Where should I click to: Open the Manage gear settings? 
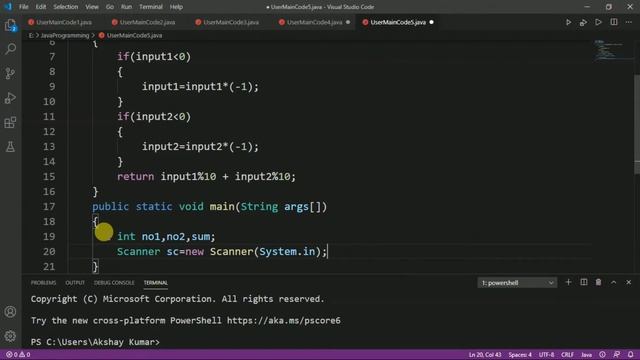point(10,336)
